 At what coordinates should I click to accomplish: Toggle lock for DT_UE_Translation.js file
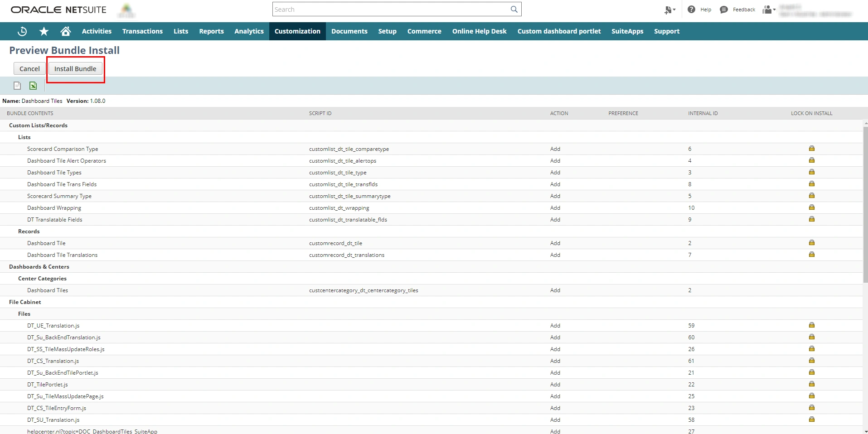811,325
